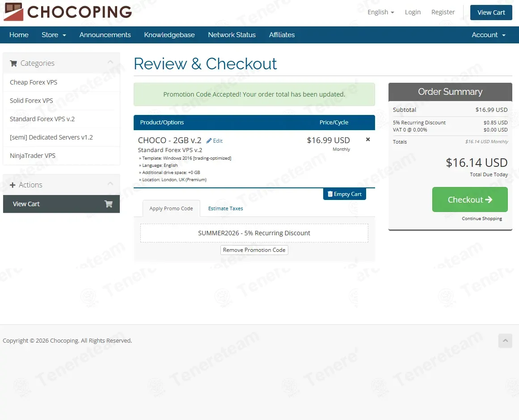Switch to the Estimate Taxes tab

click(225, 208)
